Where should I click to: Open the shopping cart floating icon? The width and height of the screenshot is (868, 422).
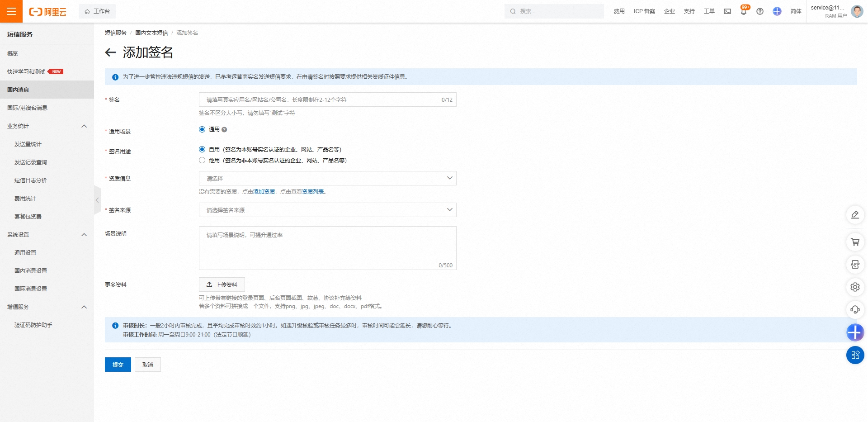tap(855, 242)
